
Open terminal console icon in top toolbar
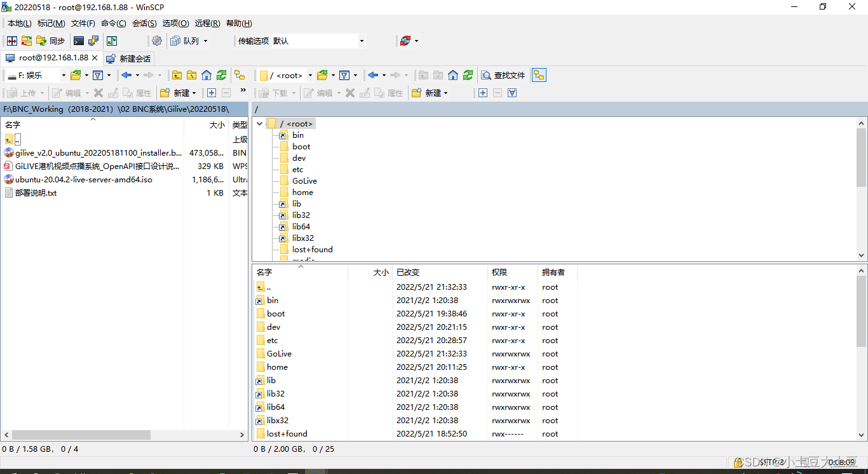tap(79, 41)
